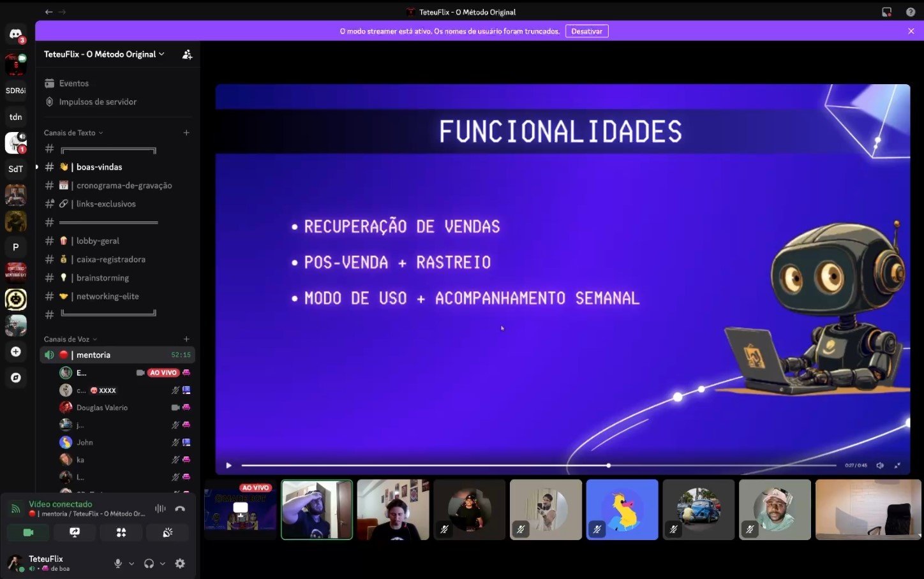Open the Discover servers compass icon
The image size is (924, 579).
click(x=16, y=377)
